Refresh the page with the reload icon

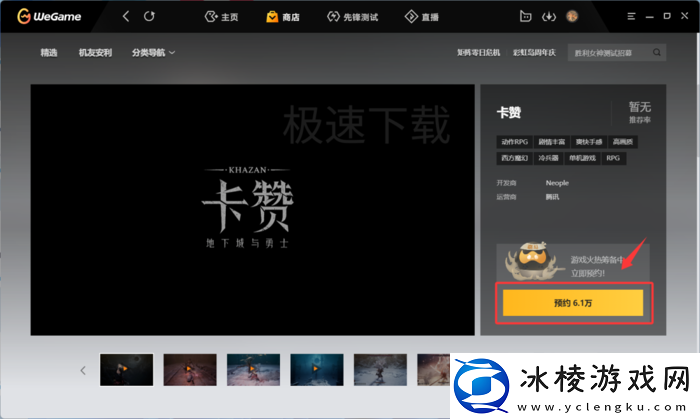[x=149, y=17]
